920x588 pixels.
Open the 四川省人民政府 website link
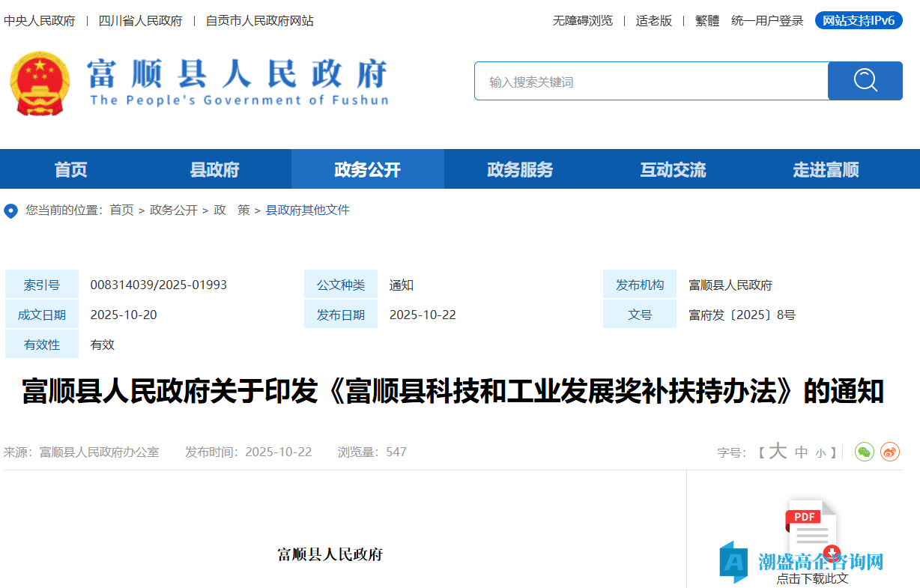coord(139,21)
